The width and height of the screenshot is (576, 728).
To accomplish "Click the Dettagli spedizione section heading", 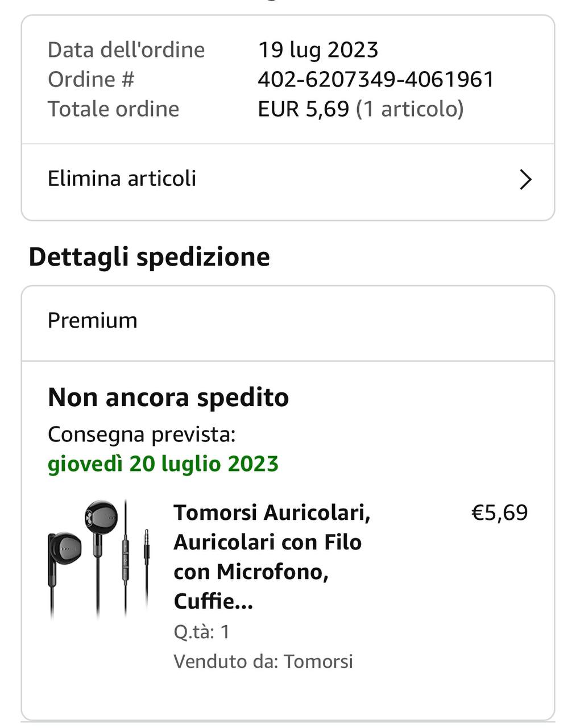I will pos(149,257).
